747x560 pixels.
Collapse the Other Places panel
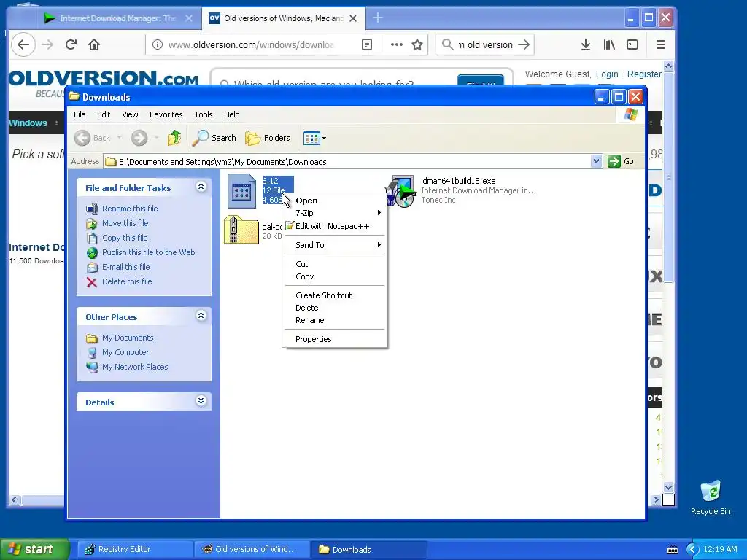[x=201, y=316]
